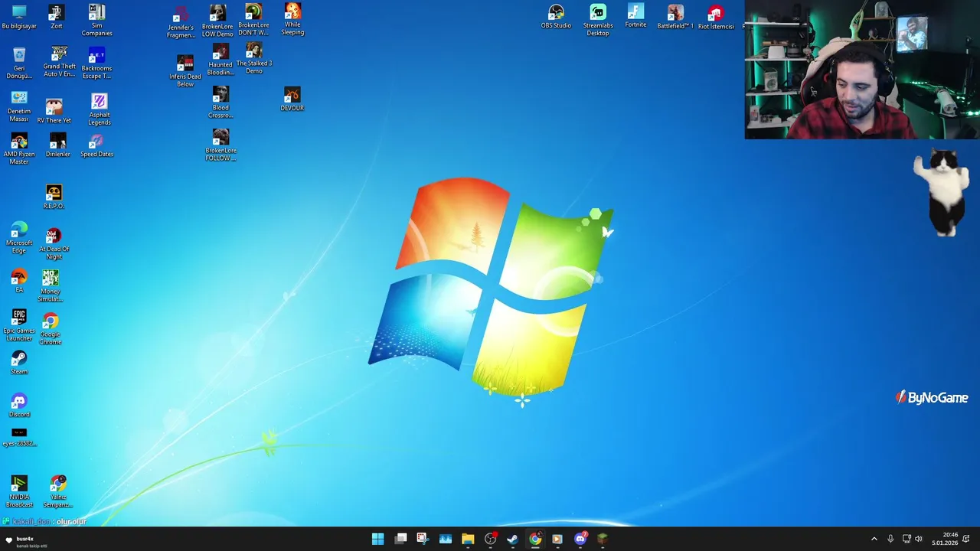Open the Windows Start menu
The width and height of the screenshot is (980, 551).
point(377,539)
